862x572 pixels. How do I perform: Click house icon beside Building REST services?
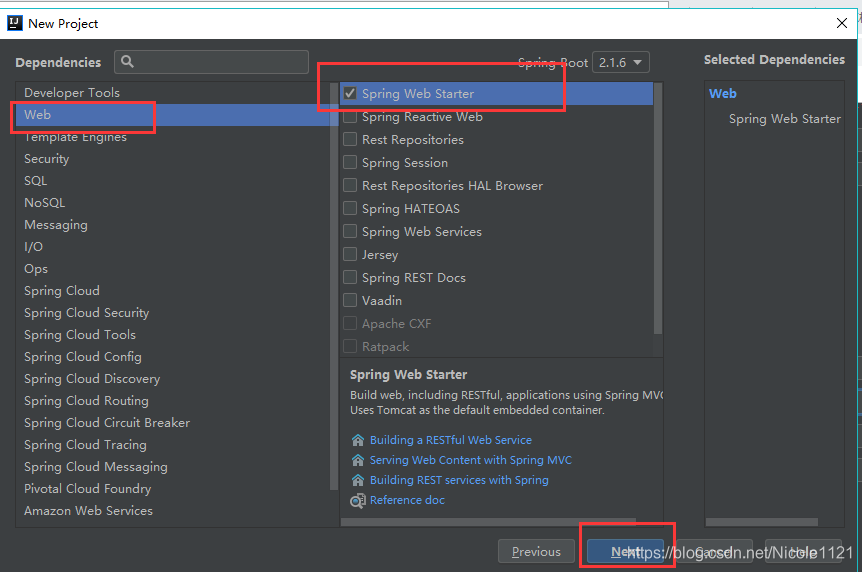pyautogui.click(x=358, y=480)
